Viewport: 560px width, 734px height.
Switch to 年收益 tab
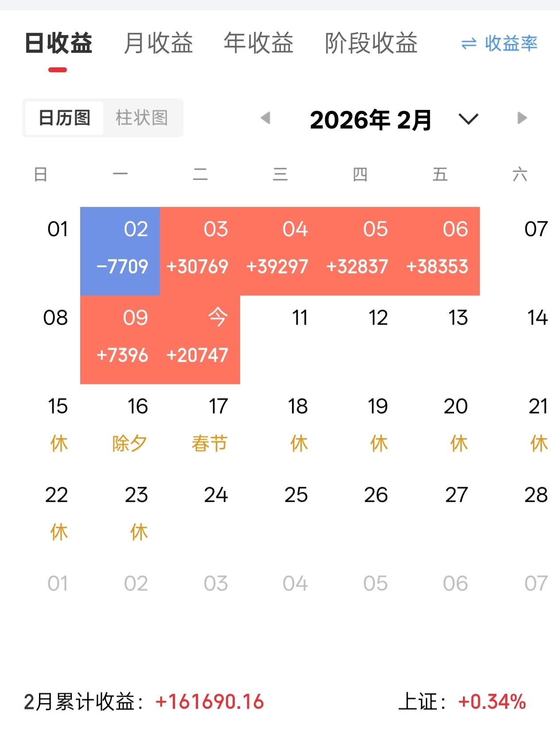(x=258, y=43)
